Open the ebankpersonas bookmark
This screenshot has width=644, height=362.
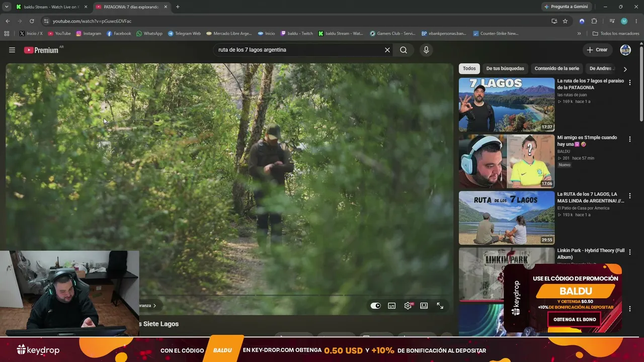click(x=444, y=34)
